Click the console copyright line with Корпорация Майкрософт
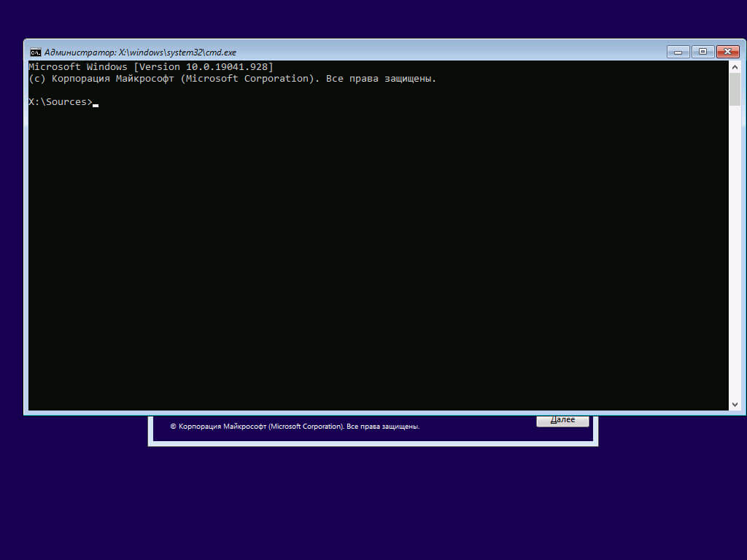747x560 pixels. tap(233, 79)
